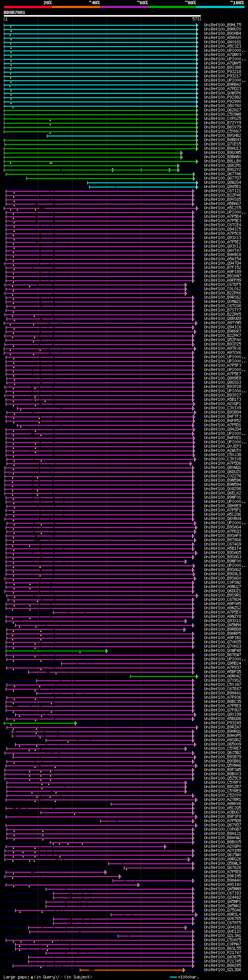Image resolution: width=248 pixels, height=980 pixels.
Task: Click the red ~20% legend segment
Action: (x=28, y=7)
